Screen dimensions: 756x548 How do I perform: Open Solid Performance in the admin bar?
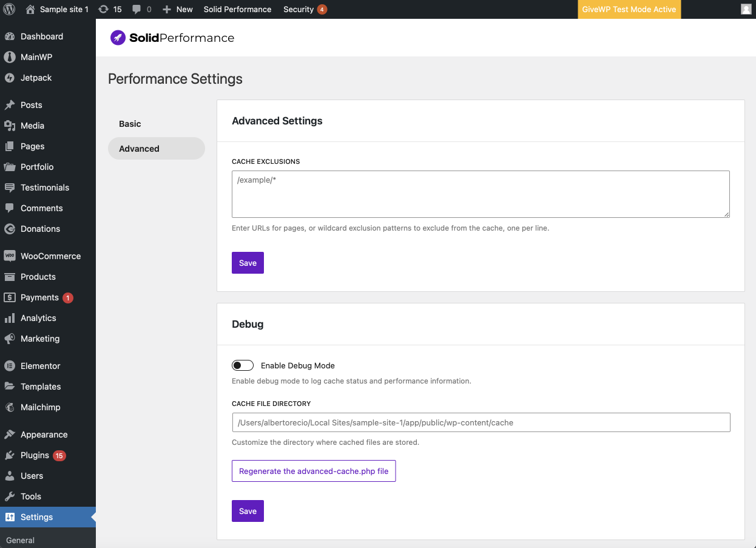[237, 9]
